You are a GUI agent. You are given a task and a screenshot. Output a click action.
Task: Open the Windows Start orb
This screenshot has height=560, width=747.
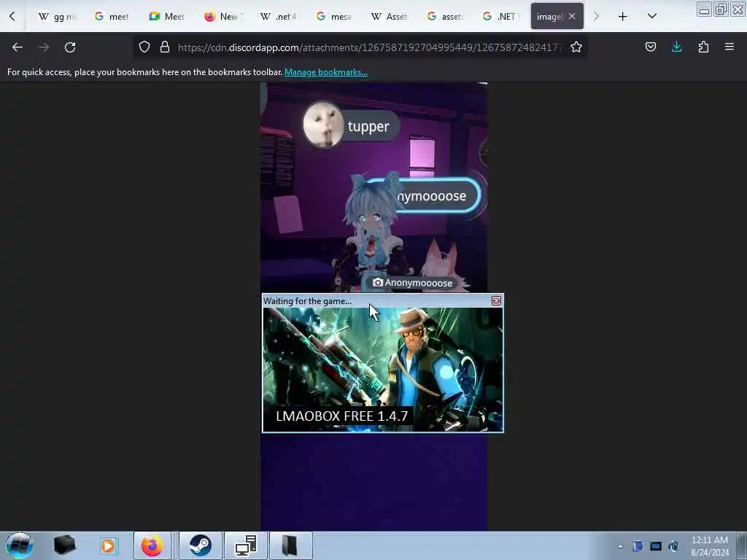coord(20,545)
